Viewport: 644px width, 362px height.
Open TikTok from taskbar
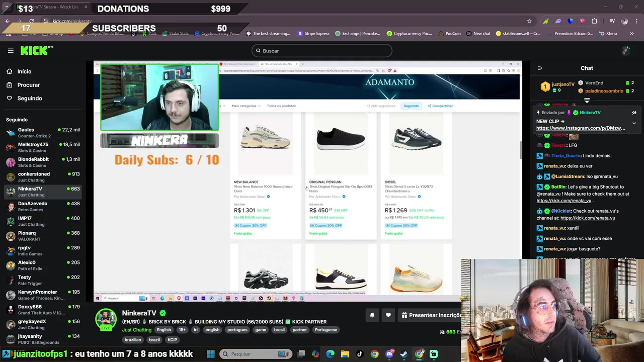tap(359, 354)
